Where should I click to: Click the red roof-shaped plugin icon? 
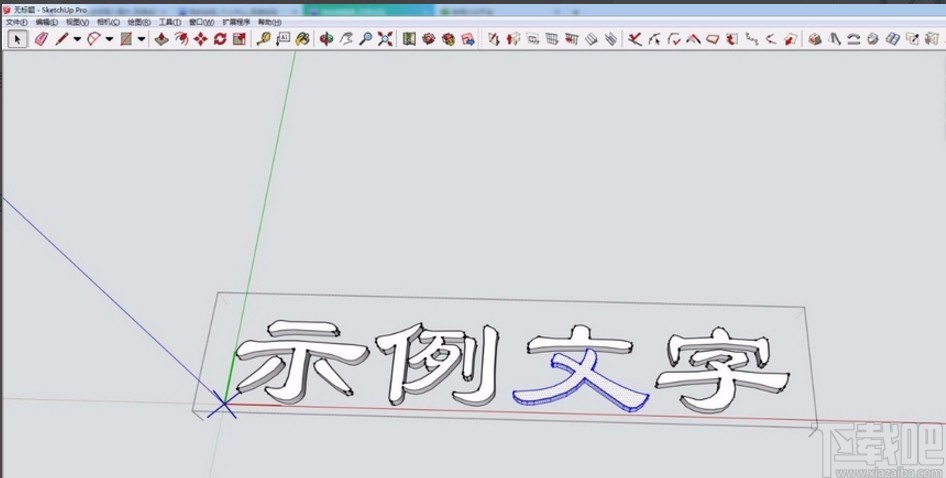[693, 39]
